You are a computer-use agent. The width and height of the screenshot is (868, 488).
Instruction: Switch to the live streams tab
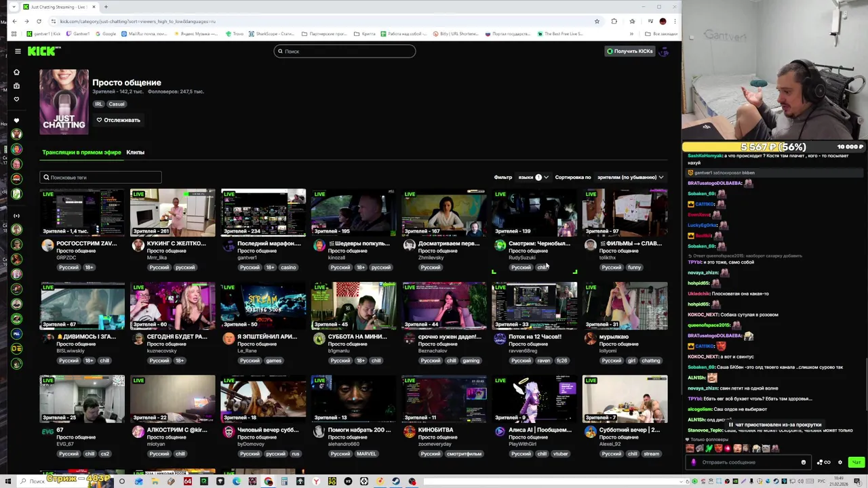[81, 152]
